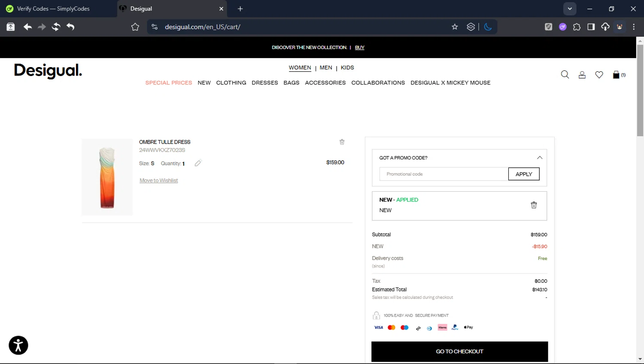Click the cloud download toolbar icon

coord(605,27)
